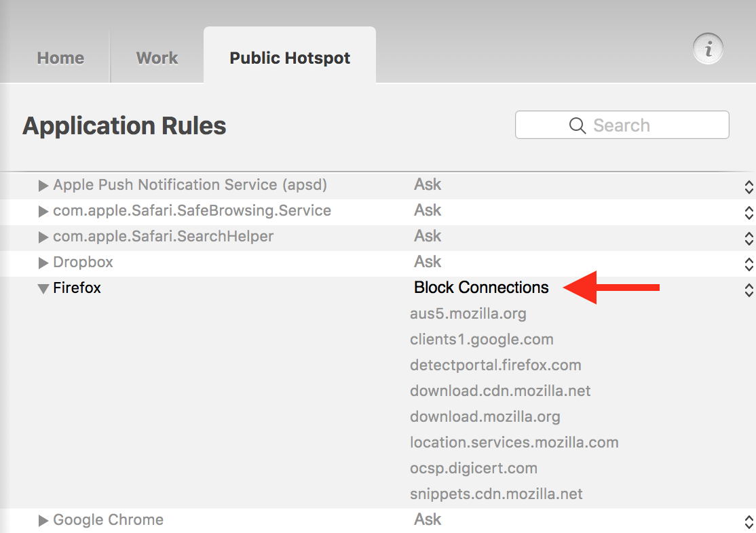Click Ask value for com.apple.Safari.SafeBrowsing.Service
The image size is (756, 533).
coord(428,210)
